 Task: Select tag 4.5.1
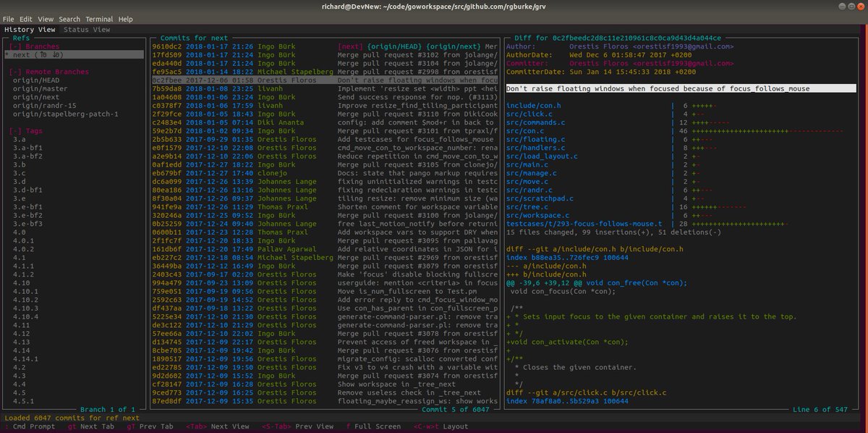23,401
